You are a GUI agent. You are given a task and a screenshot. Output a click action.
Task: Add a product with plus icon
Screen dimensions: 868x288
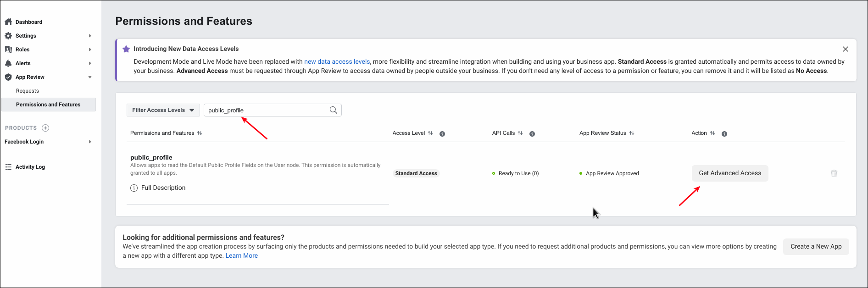[x=45, y=128]
